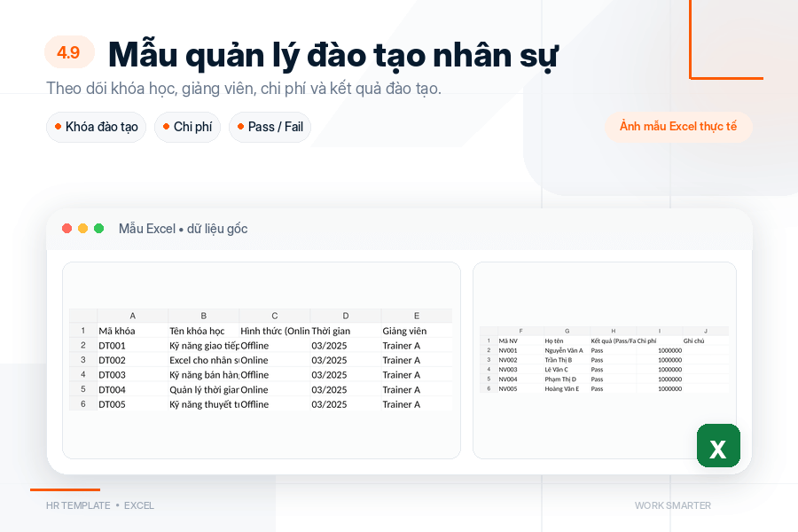Click the Hình thức header cell

pos(275,331)
